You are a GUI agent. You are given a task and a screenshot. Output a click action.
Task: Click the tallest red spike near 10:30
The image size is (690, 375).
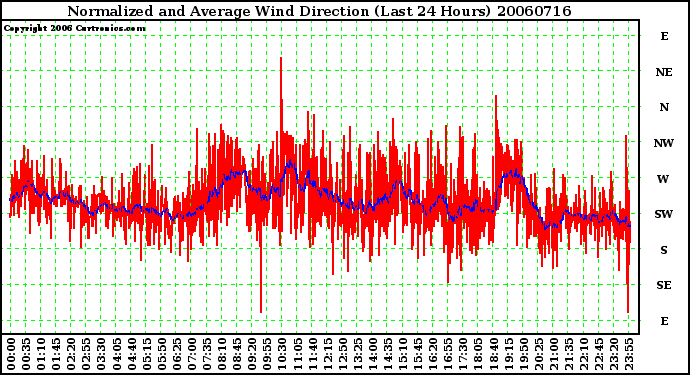click(281, 95)
